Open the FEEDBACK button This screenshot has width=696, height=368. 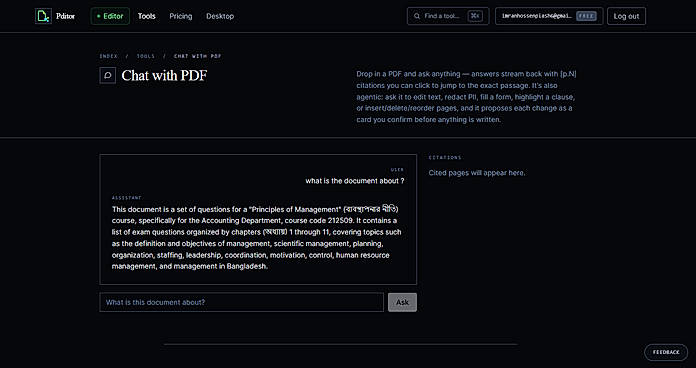click(666, 352)
